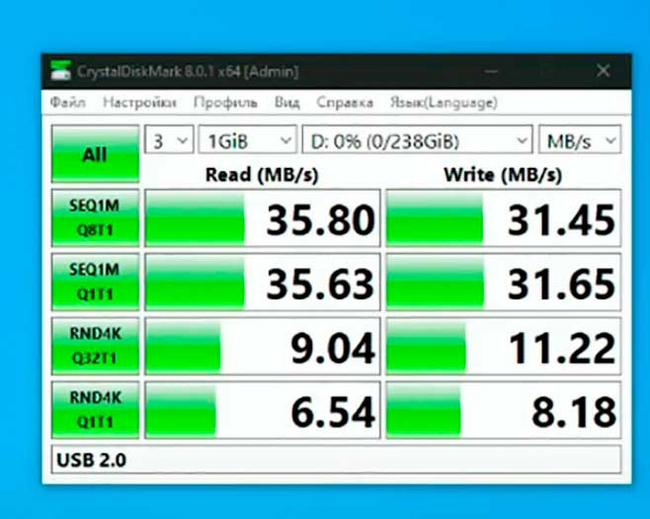
Task: Open the MB/s unit dropdown
Action: [580, 141]
